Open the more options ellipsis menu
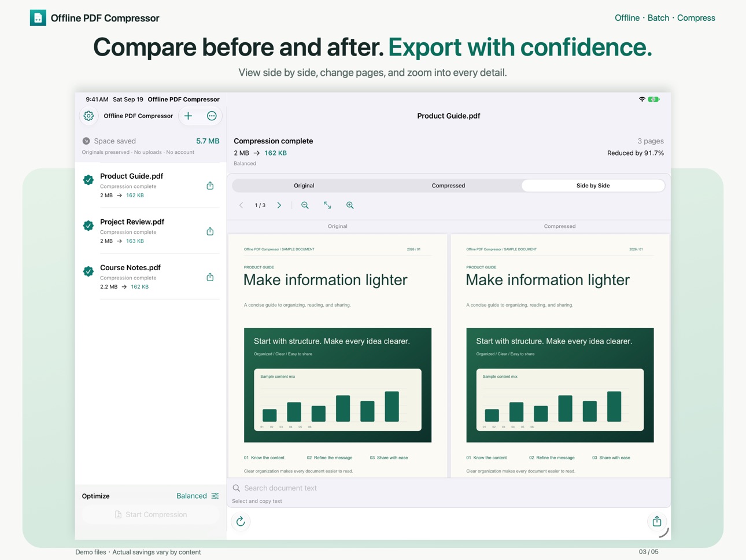The height and width of the screenshot is (560, 746). click(212, 116)
